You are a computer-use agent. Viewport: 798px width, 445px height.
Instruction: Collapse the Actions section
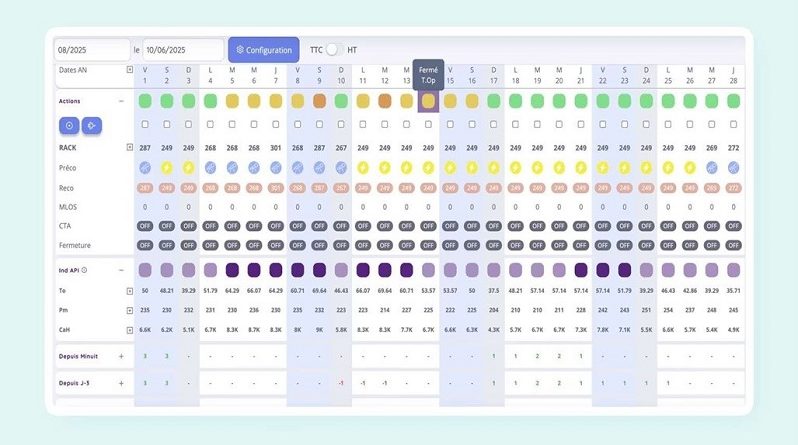tap(122, 101)
